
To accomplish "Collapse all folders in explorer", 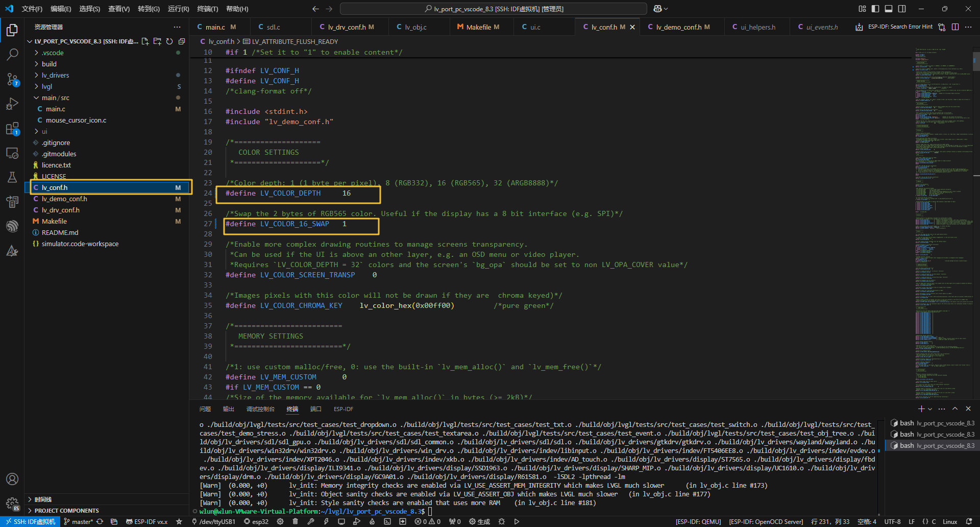I will [x=182, y=41].
